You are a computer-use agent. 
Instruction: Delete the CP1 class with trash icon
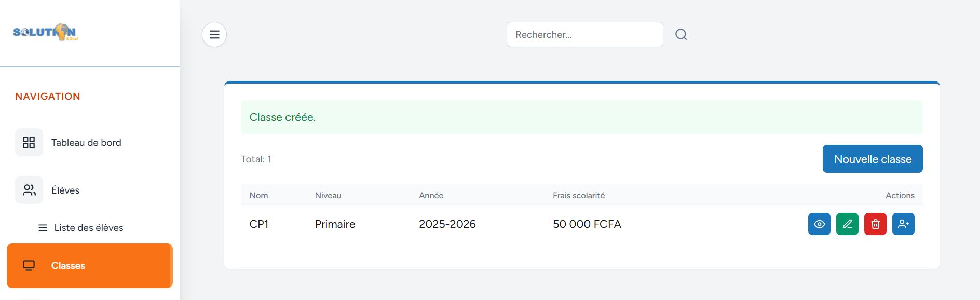point(875,224)
